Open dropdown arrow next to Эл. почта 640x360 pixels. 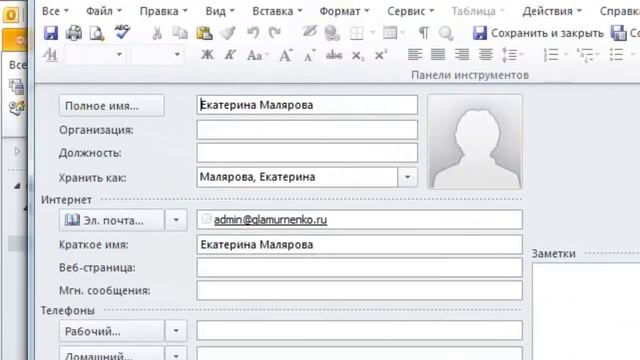(176, 220)
